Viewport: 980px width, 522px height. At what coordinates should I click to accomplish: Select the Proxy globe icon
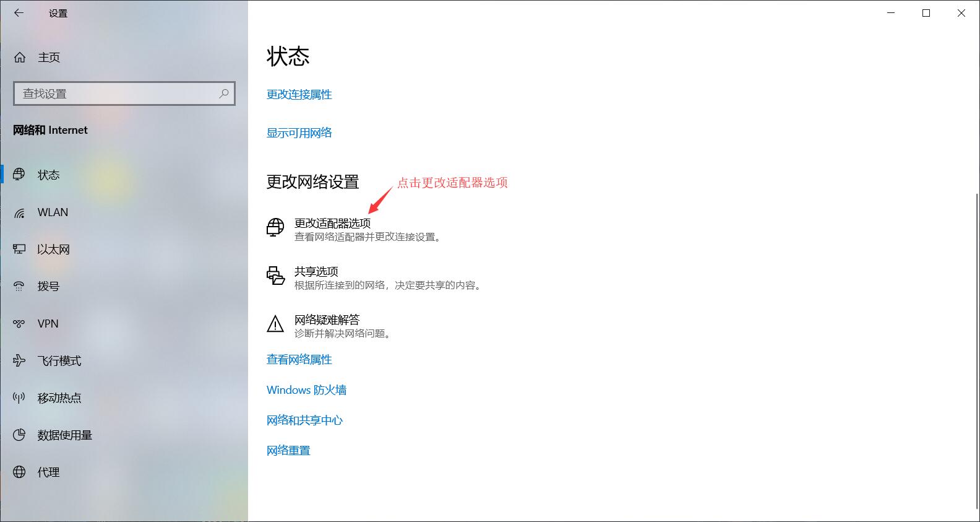19,472
